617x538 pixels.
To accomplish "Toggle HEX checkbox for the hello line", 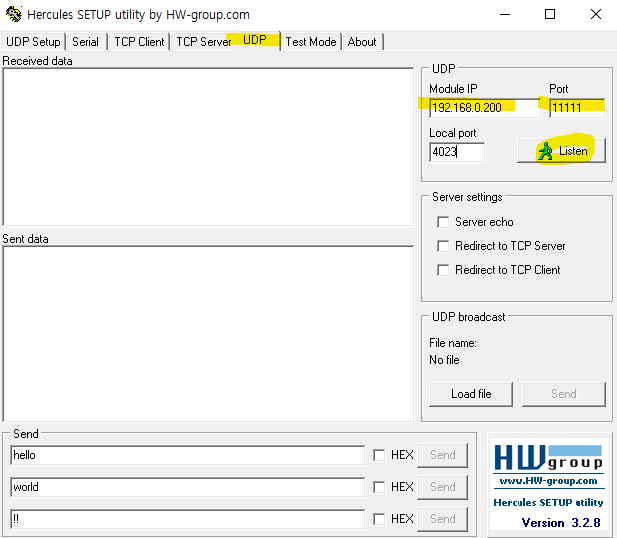I will (x=379, y=455).
